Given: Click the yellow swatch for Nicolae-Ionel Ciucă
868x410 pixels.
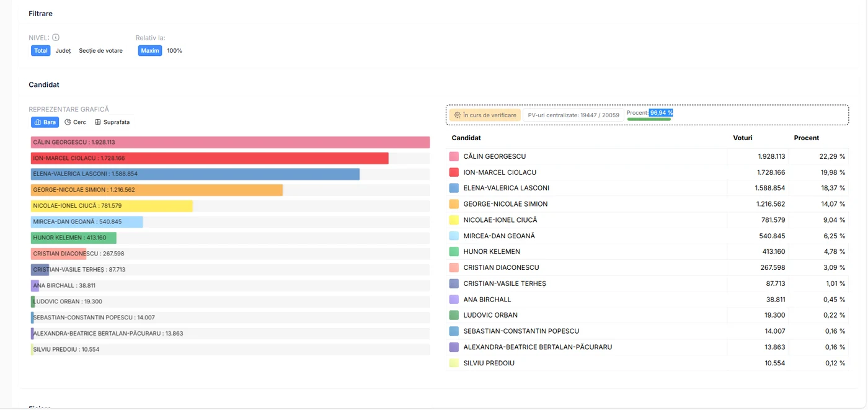Looking at the screenshot, I should point(454,220).
